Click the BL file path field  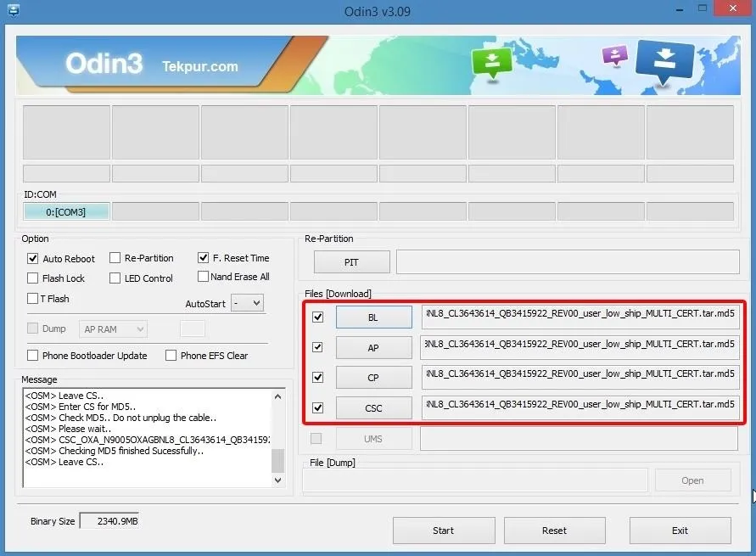[x=580, y=317]
